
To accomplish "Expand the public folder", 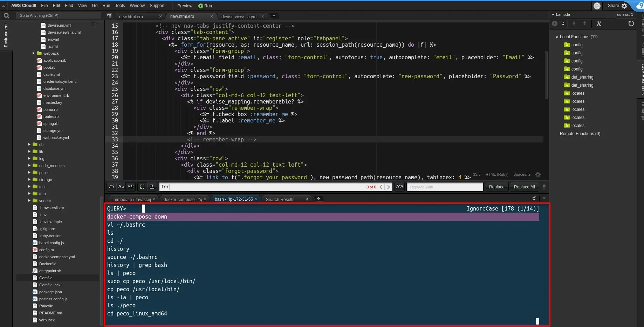I will point(29,173).
